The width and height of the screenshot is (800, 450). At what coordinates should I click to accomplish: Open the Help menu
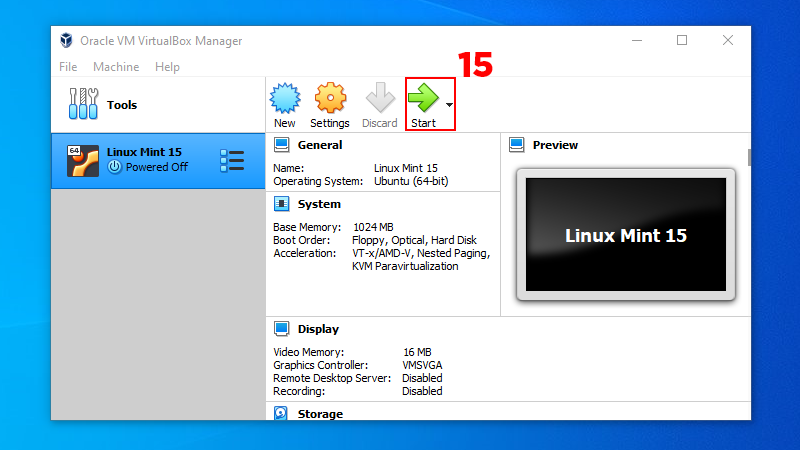coord(167,67)
